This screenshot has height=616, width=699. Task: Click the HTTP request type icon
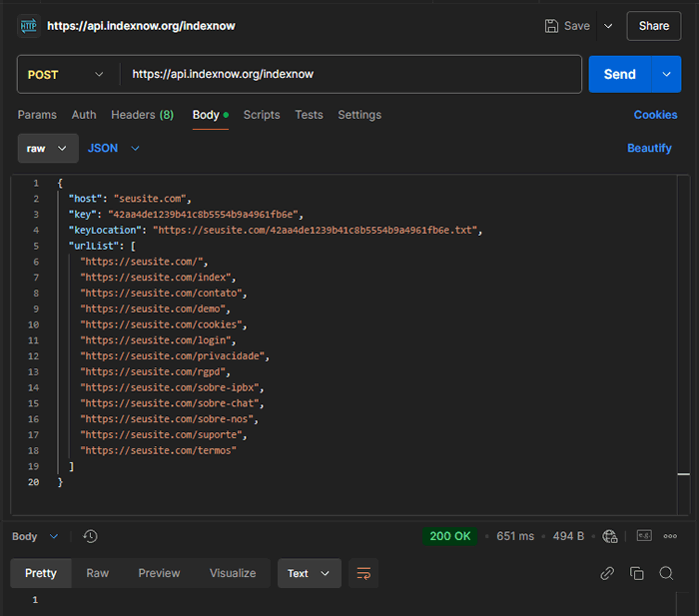tap(29, 26)
